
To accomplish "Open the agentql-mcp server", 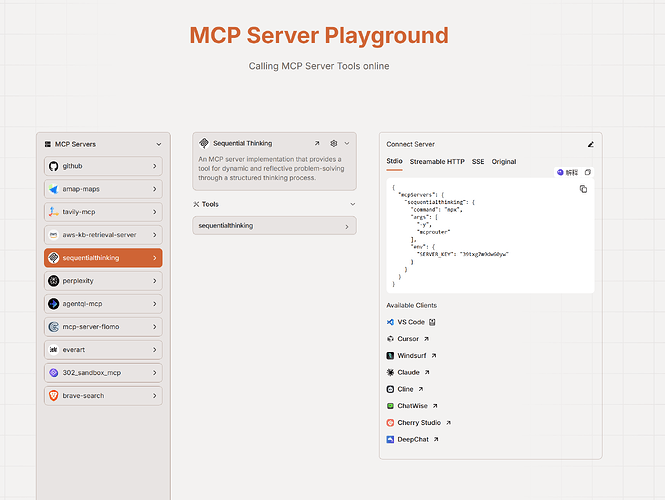I will tap(103, 304).
